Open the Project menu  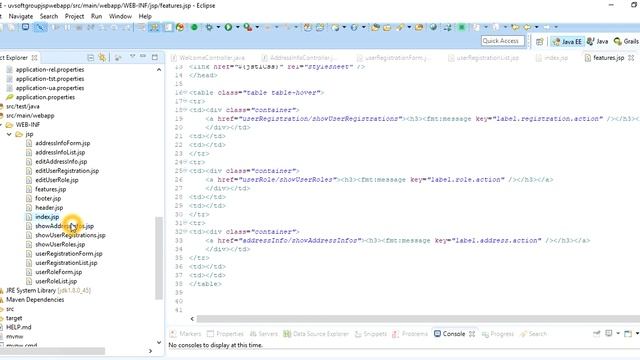point(74,16)
